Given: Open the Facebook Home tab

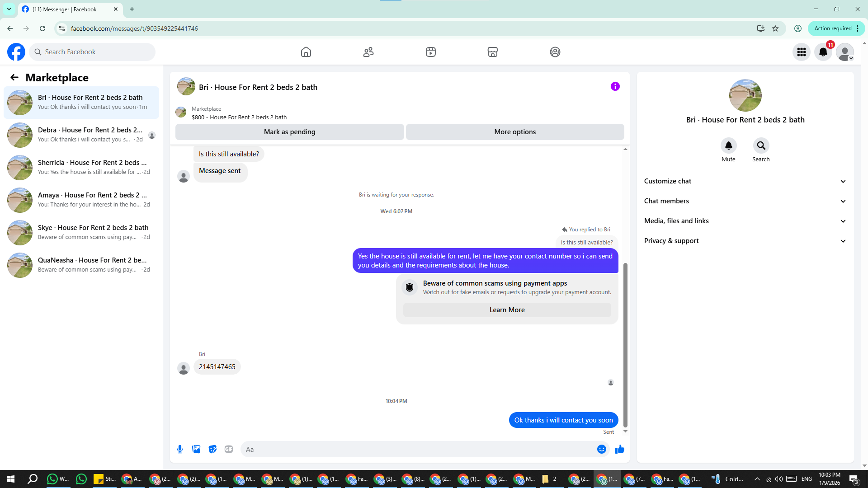Looking at the screenshot, I should pos(306,52).
